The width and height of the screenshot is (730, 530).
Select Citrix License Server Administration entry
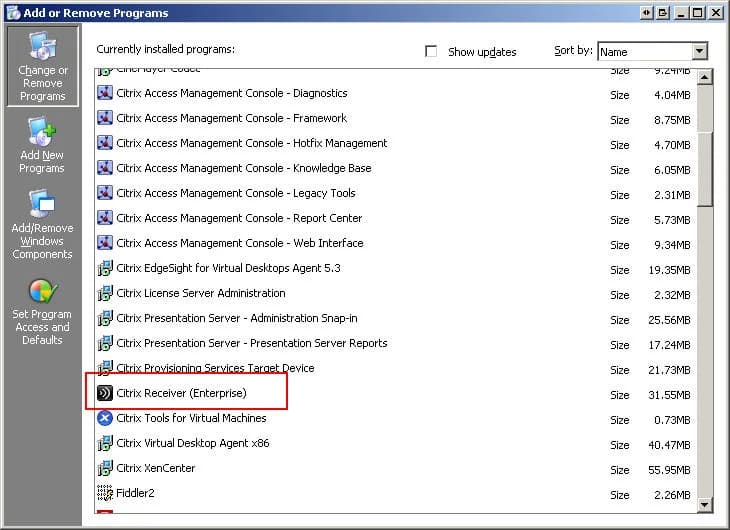201,293
